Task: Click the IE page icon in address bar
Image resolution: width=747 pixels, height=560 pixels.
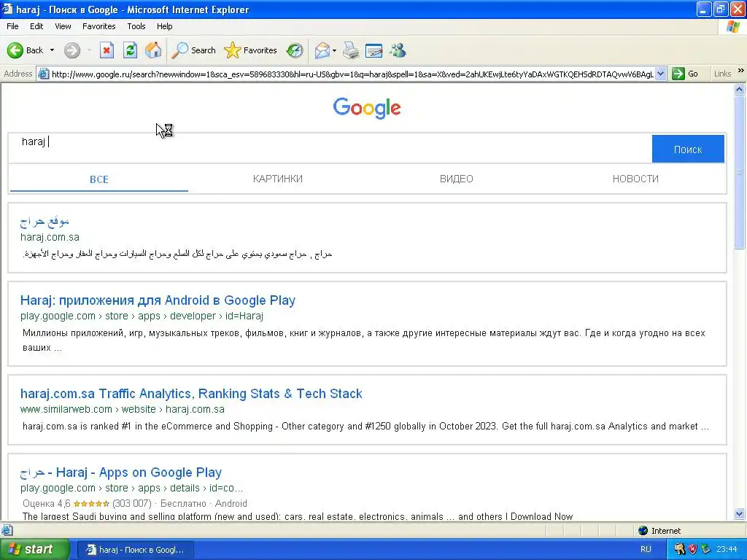Action: coord(43,74)
